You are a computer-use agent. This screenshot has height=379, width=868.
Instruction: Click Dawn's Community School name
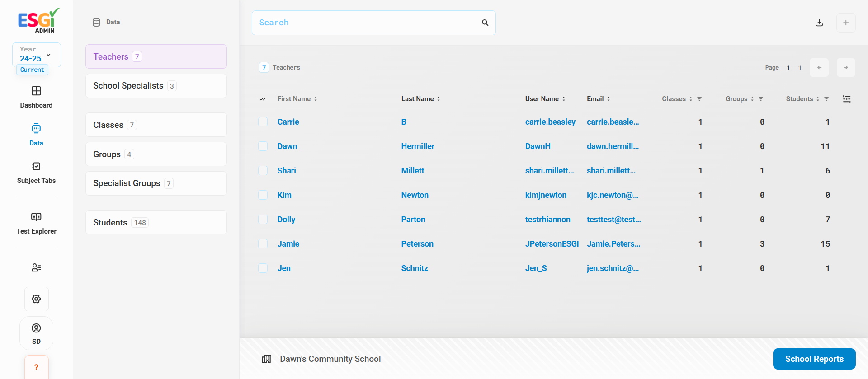(x=330, y=359)
